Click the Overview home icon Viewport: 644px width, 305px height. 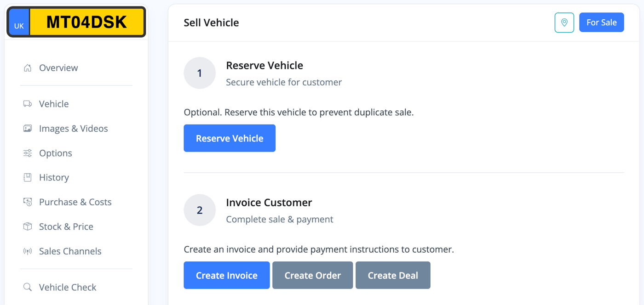click(28, 68)
